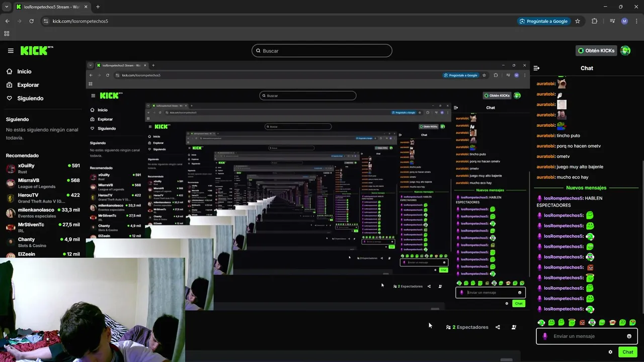Click the compass icon beside Explorar in the outermost sidebar
The image size is (644, 362).
tap(10, 85)
